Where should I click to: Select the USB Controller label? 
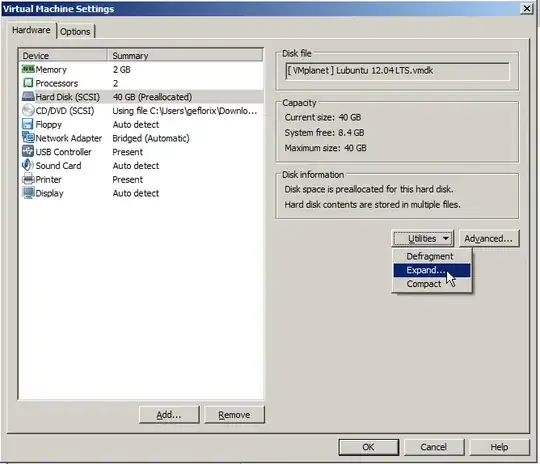click(x=63, y=152)
